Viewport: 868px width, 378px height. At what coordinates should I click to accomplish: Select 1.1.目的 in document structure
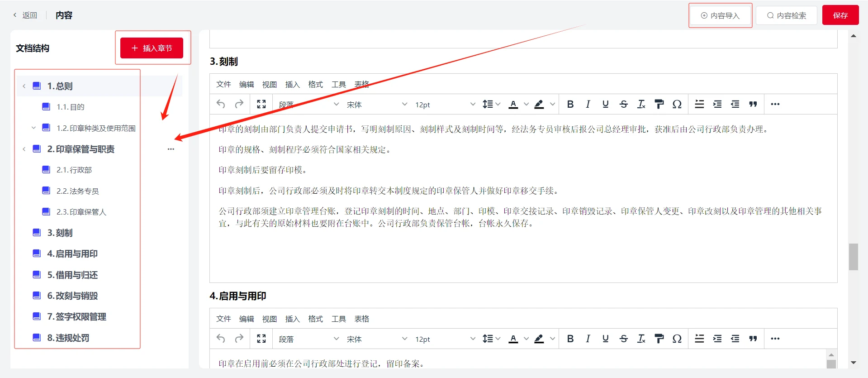(x=71, y=107)
